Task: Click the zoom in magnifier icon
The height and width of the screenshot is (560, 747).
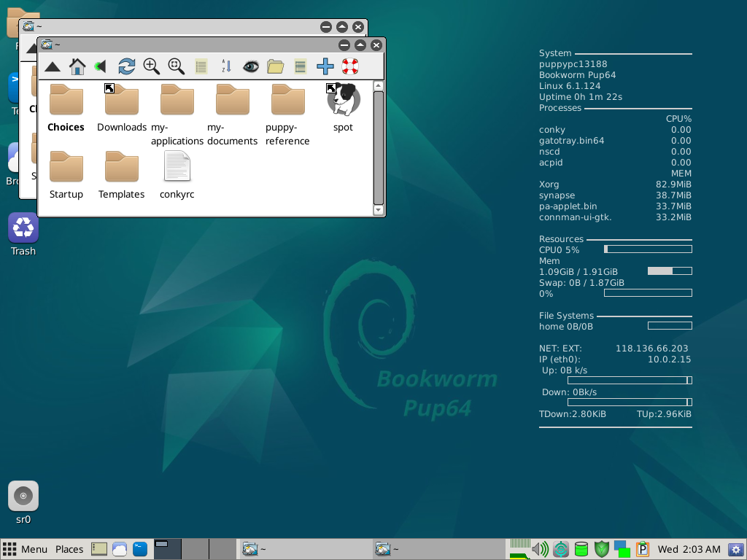Action: pos(152,66)
